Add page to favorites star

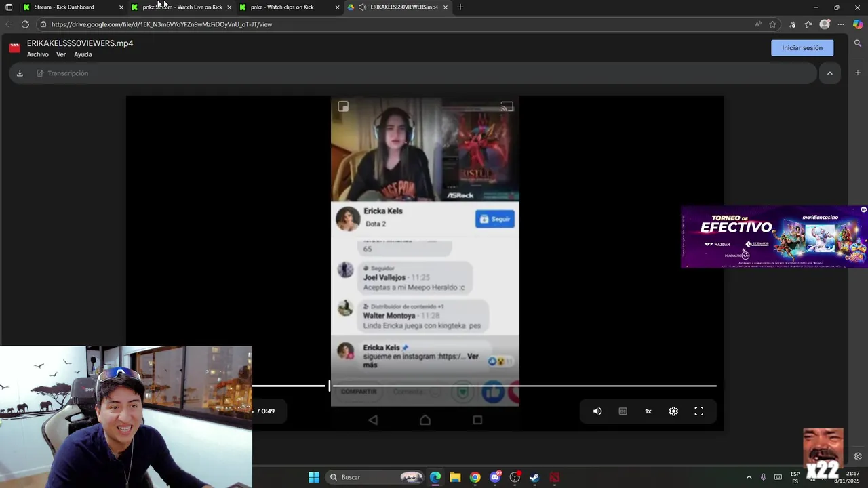[x=772, y=24]
